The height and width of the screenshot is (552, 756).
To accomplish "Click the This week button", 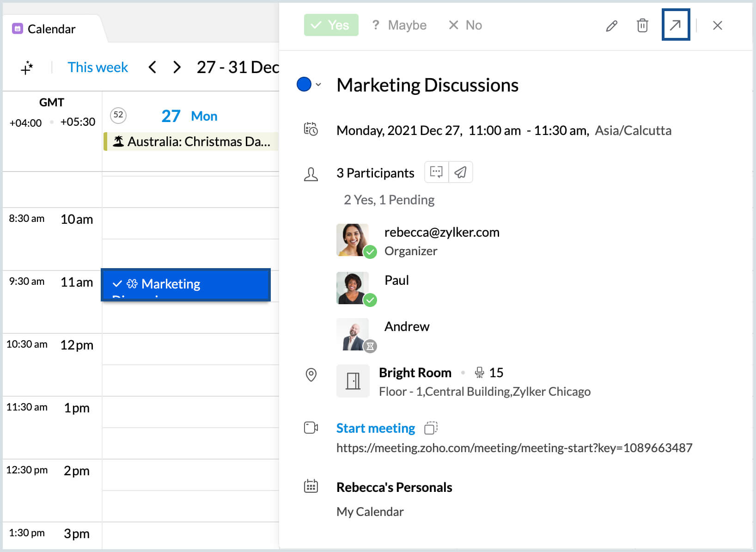I will [98, 67].
